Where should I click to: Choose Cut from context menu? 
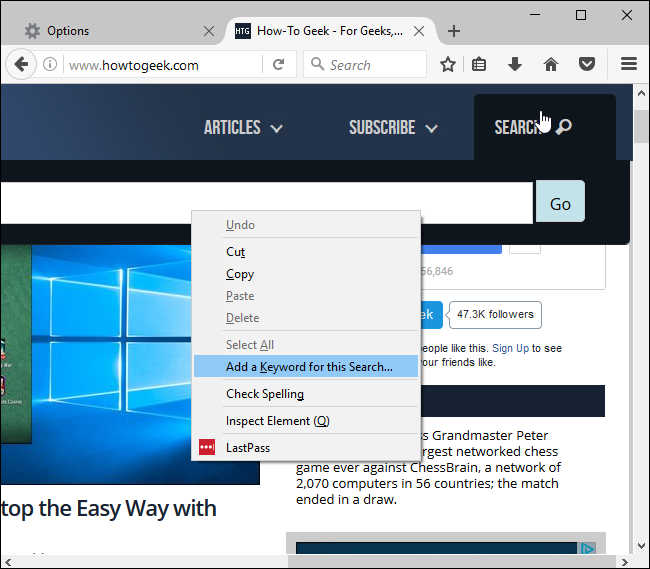click(x=306, y=252)
